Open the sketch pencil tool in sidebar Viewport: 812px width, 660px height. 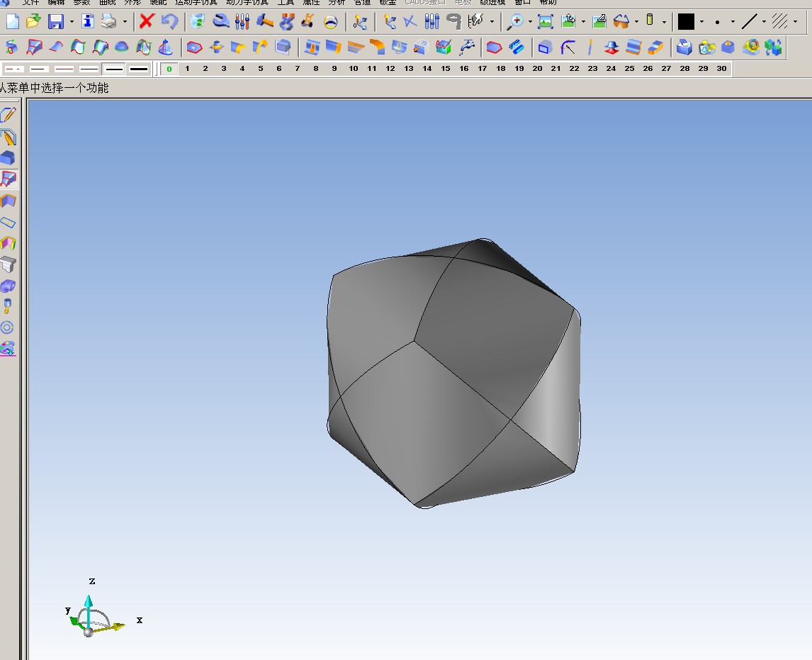pos(9,114)
